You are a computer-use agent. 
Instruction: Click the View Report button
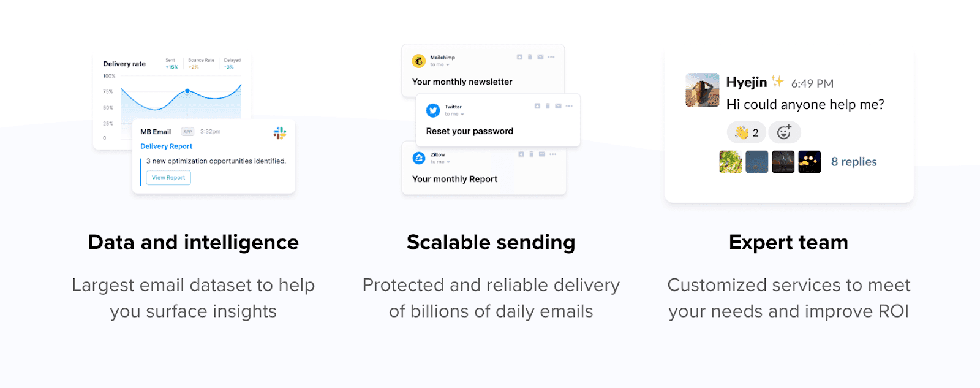coord(168,178)
